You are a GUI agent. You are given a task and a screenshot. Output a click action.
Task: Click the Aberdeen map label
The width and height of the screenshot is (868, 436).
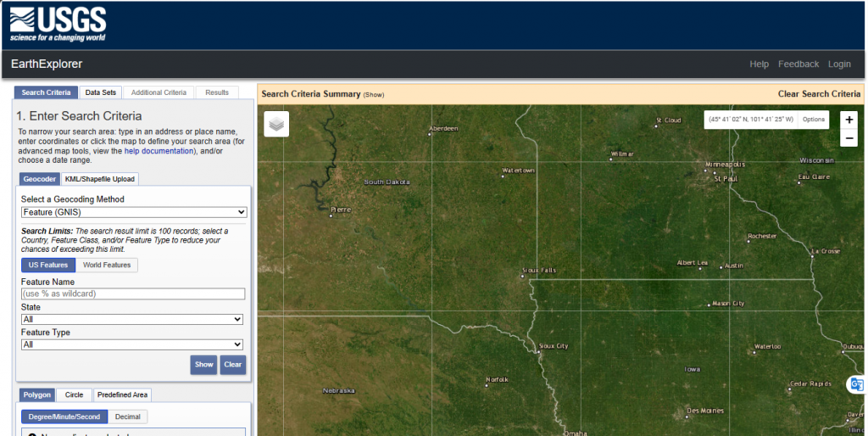click(x=443, y=129)
